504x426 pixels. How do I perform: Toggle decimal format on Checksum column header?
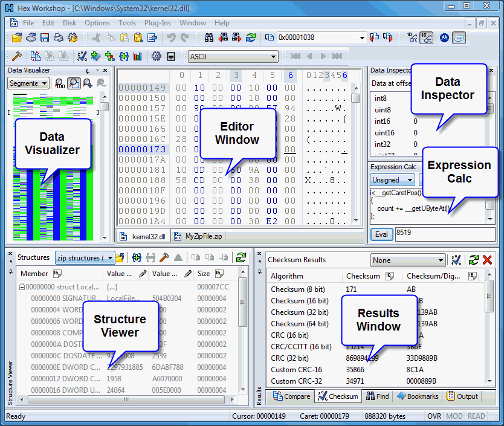[390, 276]
